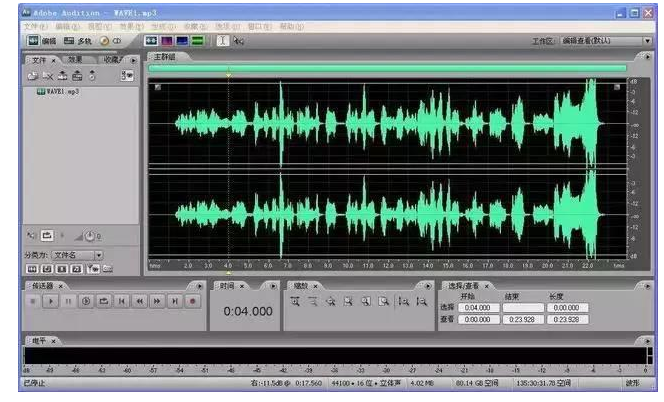Close the 文件 tab in the left panel
The width and height of the screenshot is (664, 402).
click(x=53, y=61)
